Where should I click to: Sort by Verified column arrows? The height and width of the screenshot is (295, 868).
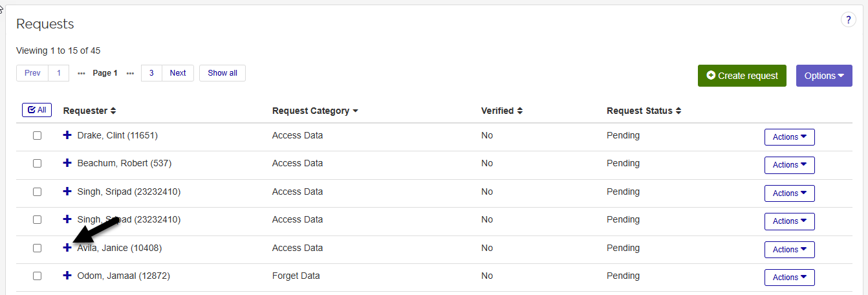tap(519, 111)
